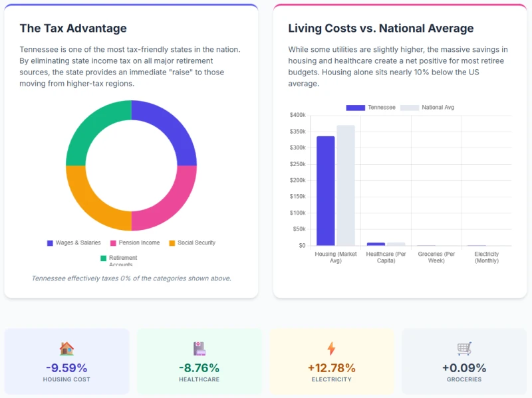Toggle Tennessee series legend swatch
The width and height of the screenshot is (532, 398).
(355, 108)
